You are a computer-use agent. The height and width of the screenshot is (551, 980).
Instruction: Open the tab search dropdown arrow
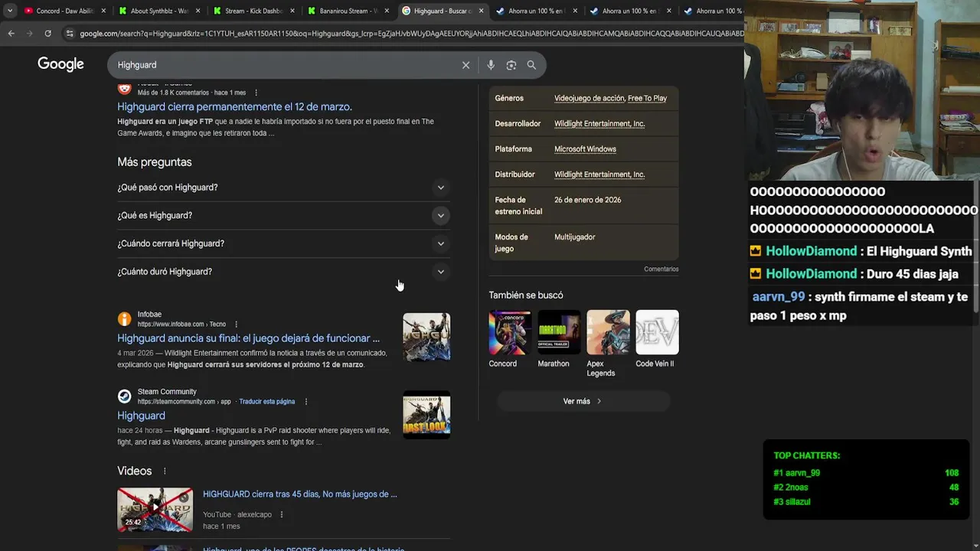tap(10, 11)
